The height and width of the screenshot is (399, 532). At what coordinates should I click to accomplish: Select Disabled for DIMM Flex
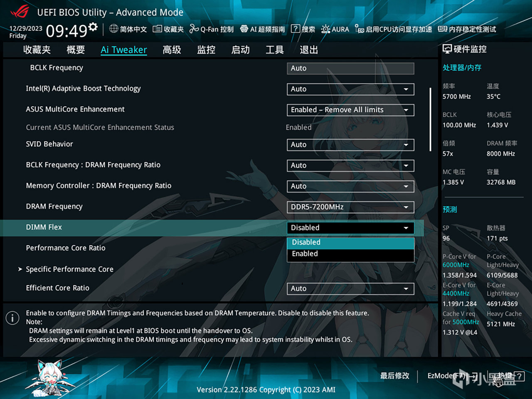[x=350, y=242]
